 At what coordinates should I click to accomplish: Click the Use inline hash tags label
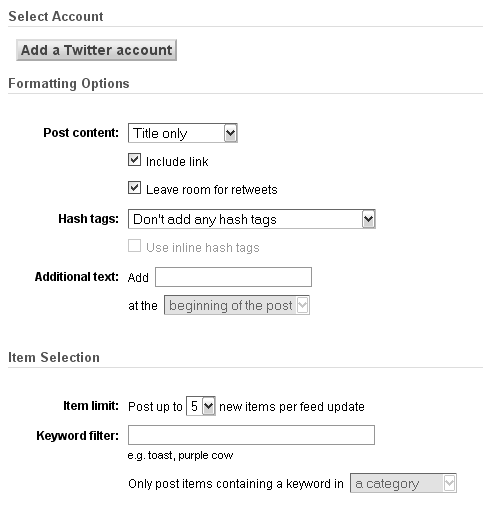click(x=203, y=248)
